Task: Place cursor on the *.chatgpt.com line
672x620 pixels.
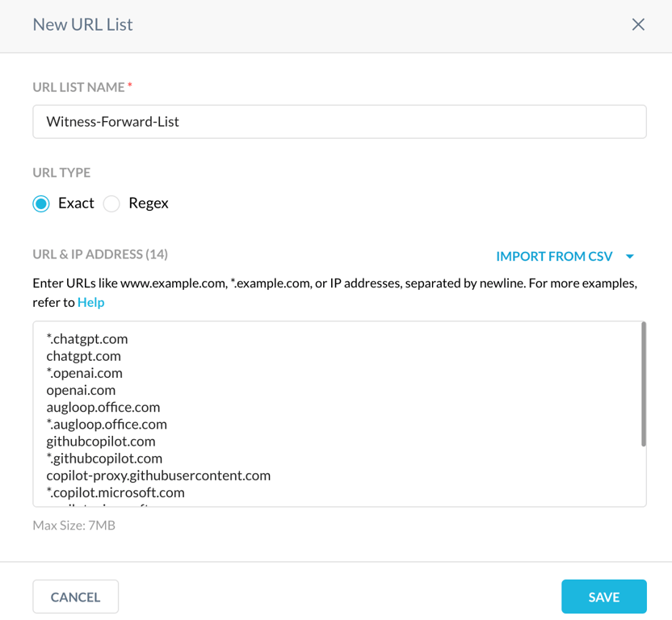Action: (87, 339)
